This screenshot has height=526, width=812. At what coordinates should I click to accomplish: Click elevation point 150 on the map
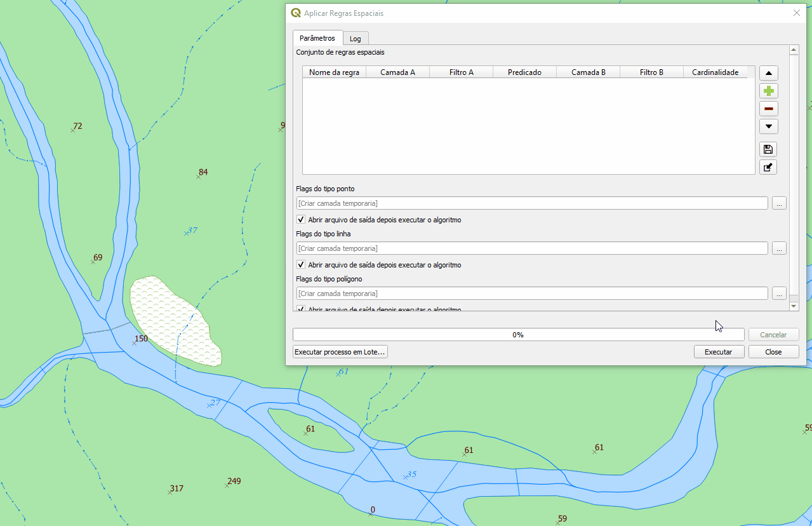[x=140, y=339]
